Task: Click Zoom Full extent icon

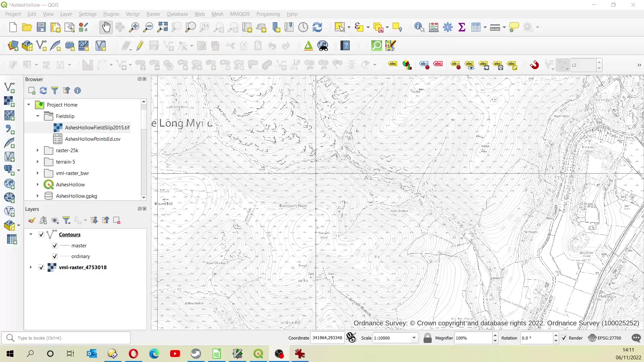Action: 163,27
